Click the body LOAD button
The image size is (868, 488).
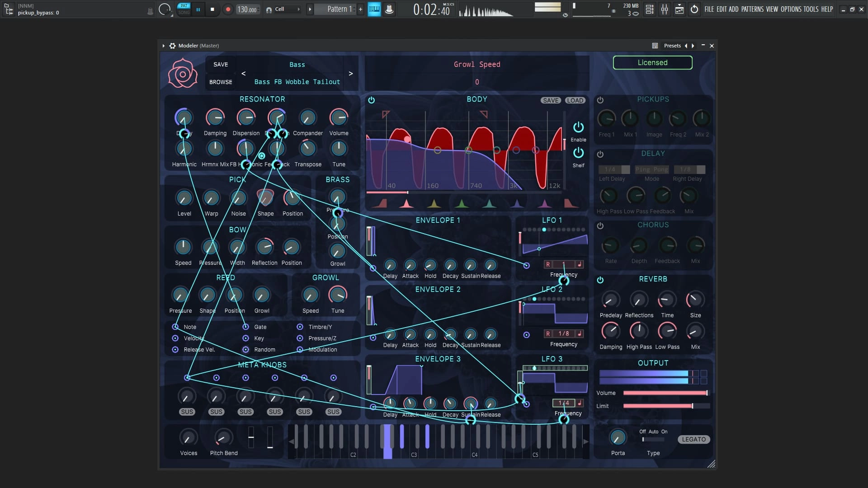coord(575,100)
